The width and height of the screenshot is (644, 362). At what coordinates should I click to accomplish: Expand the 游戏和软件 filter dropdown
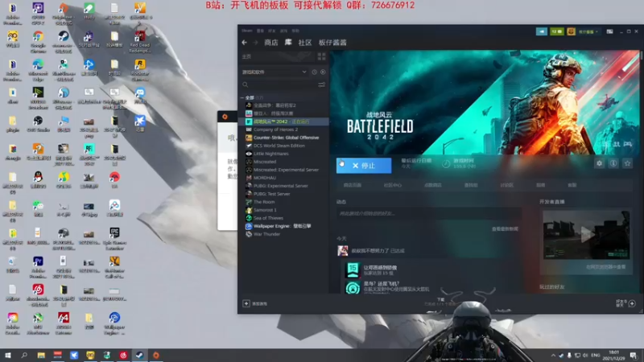(275, 72)
